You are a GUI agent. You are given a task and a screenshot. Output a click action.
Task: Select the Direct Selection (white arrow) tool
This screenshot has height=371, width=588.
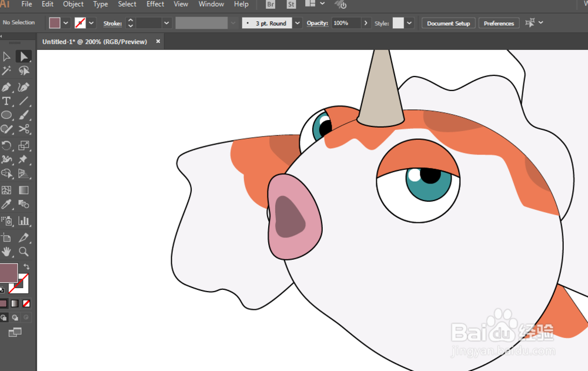pyautogui.click(x=6, y=56)
